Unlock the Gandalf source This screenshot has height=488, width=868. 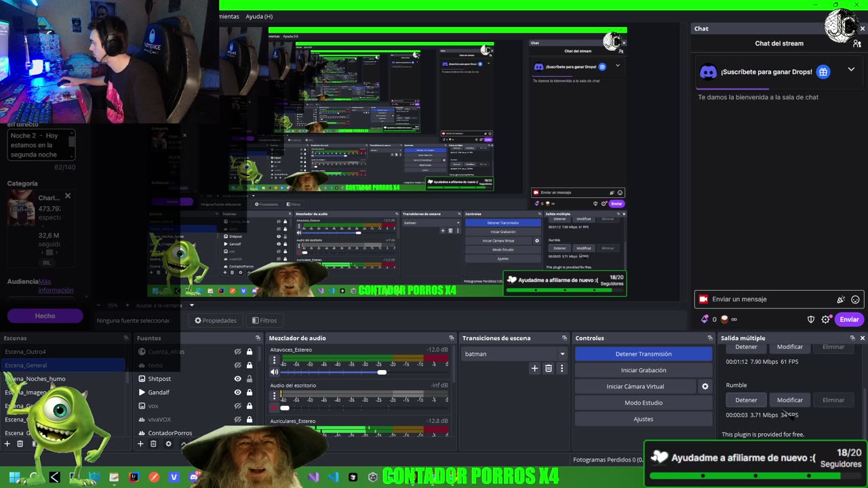(250, 392)
